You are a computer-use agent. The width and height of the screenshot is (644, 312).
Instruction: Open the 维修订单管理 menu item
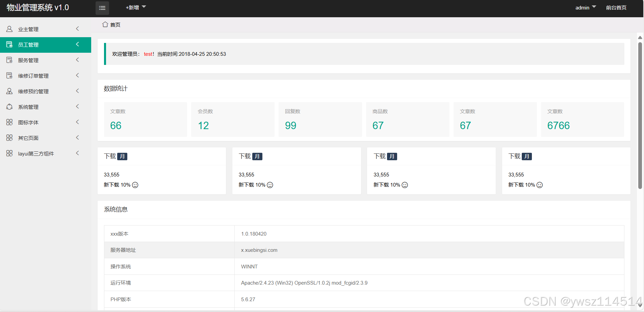46,76
